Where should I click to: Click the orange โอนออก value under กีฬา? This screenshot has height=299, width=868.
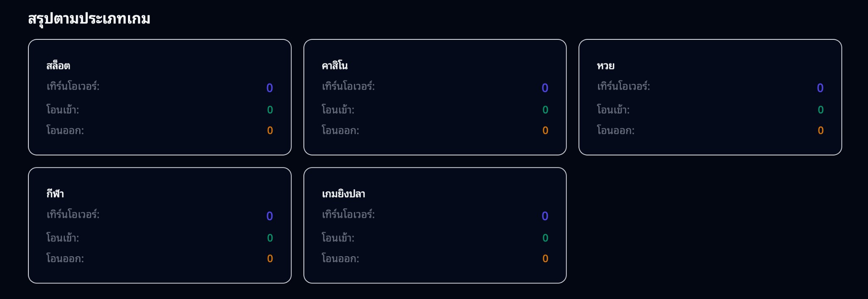[270, 257]
